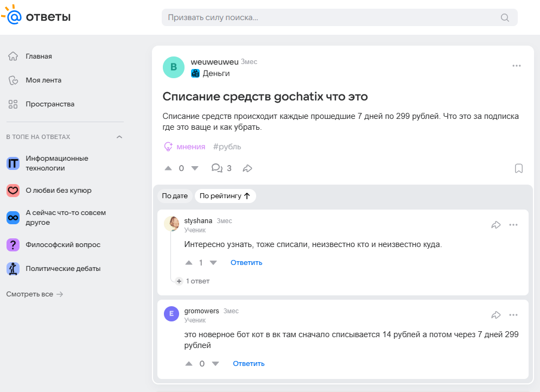This screenshot has height=392, width=540.
Task: Click the Пространства grid icon
Action: [13, 104]
